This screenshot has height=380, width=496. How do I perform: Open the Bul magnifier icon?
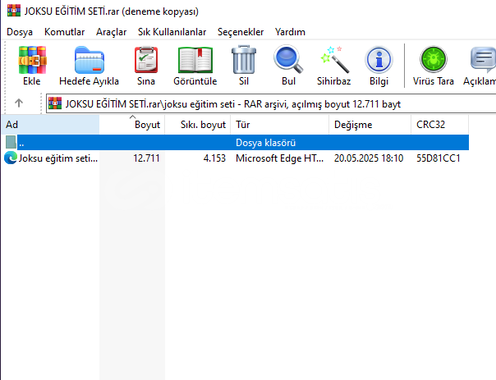(288, 59)
